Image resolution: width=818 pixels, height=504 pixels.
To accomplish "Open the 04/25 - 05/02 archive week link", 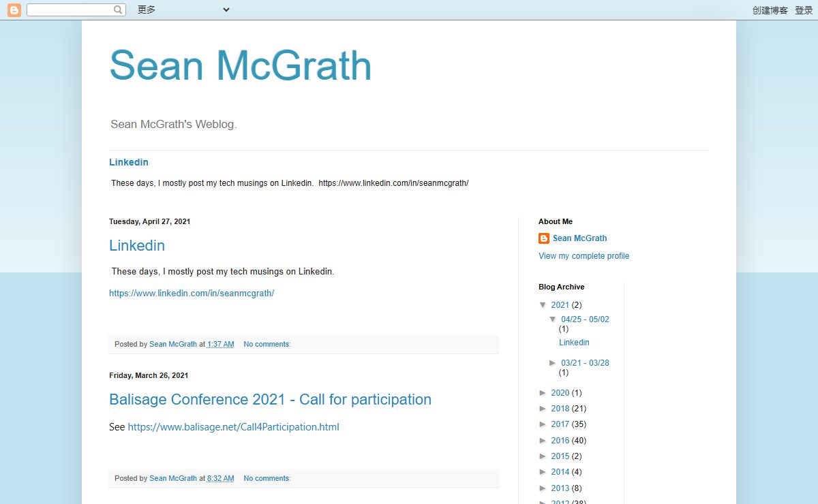I will [585, 319].
